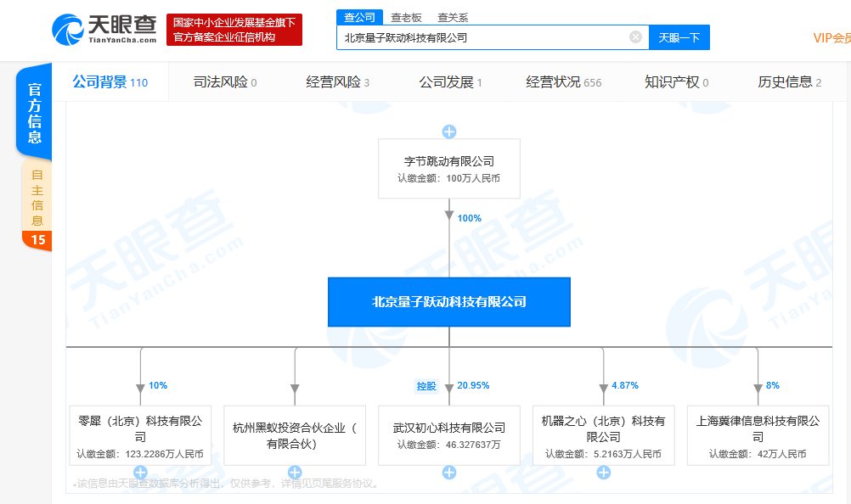
Task: Open the 公司发展 tab
Action: 450,81
